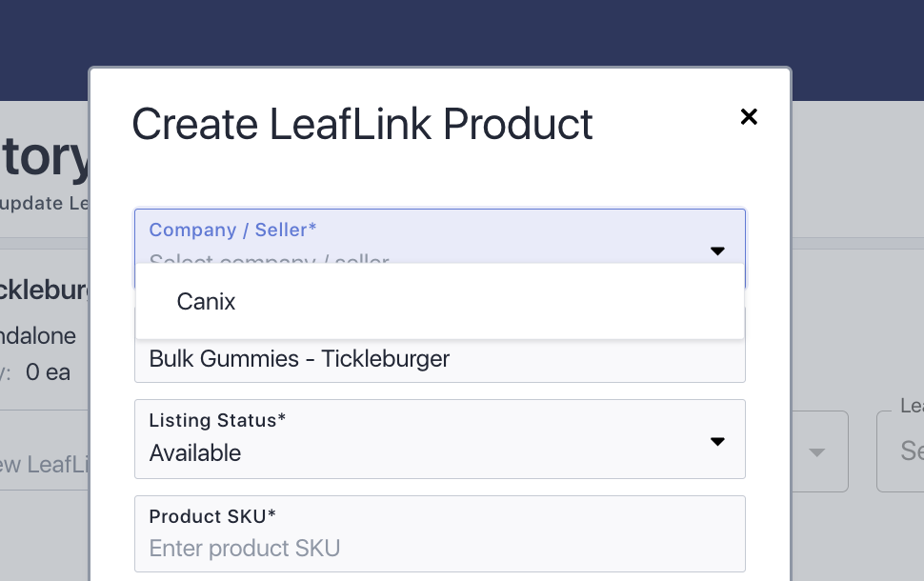The image size is (924, 581).
Task: Click the Company / Seller field label
Action: coord(232,230)
